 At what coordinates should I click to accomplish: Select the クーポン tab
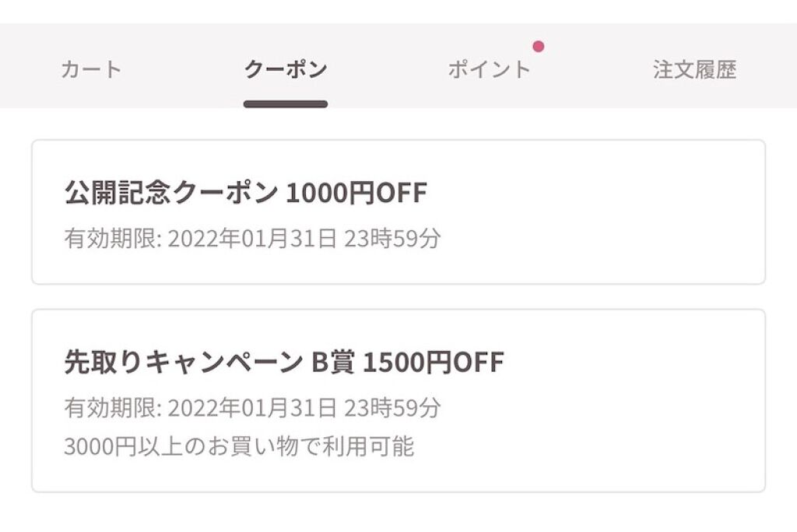(x=285, y=69)
